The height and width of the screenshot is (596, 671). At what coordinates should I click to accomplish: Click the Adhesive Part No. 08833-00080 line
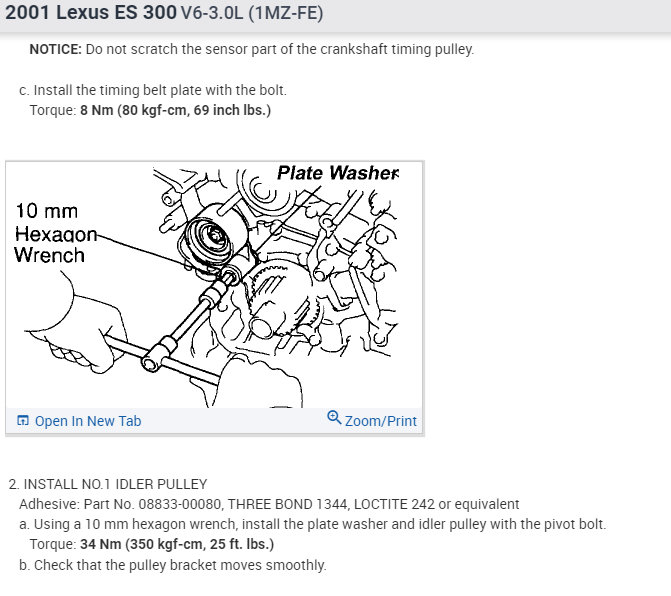point(269,504)
